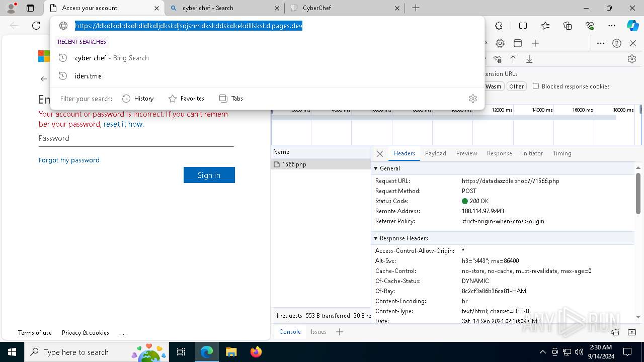644x362 pixels.
Task: Open DevTools Application panel icon
Action: (x=518, y=43)
